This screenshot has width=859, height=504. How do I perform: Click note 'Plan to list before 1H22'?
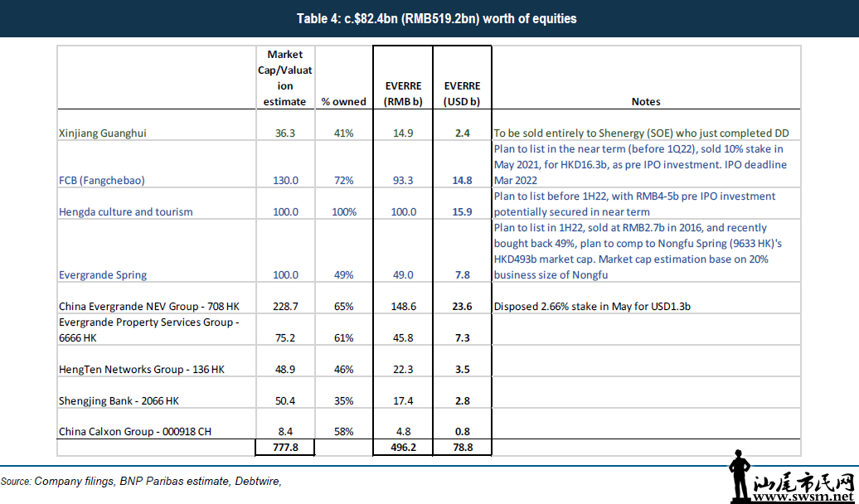click(635, 204)
